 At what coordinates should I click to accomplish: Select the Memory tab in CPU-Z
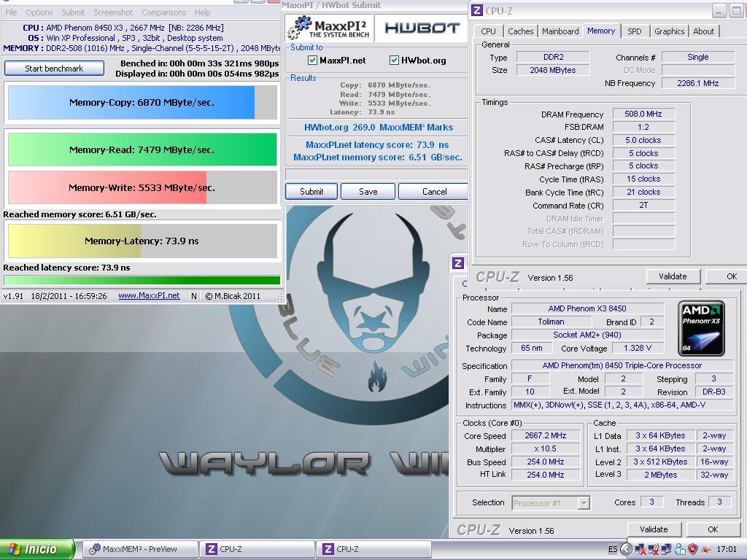click(601, 31)
